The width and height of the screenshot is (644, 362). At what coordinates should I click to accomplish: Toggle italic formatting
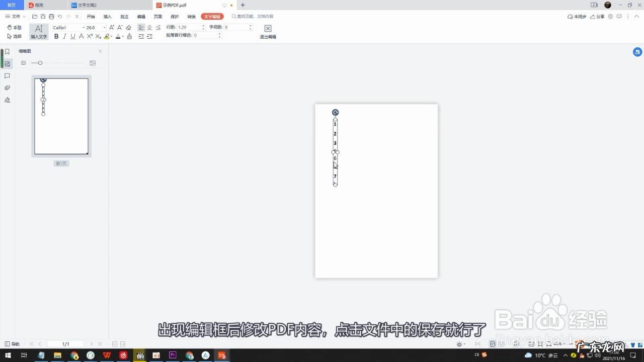[x=64, y=36]
